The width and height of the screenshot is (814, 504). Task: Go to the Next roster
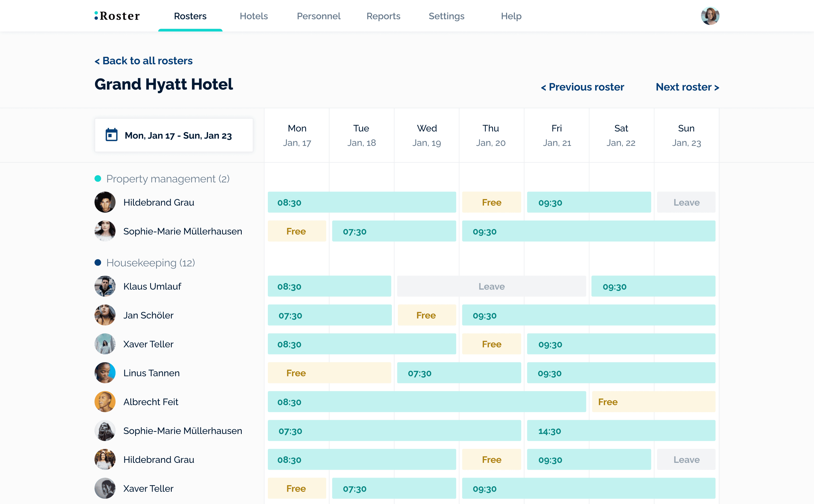[x=687, y=87]
